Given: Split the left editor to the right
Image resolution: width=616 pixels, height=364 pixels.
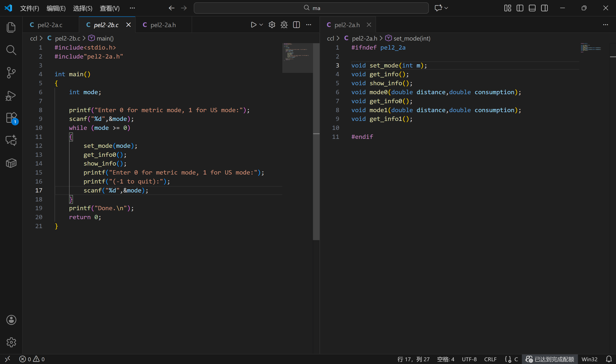Looking at the screenshot, I should 296,25.
